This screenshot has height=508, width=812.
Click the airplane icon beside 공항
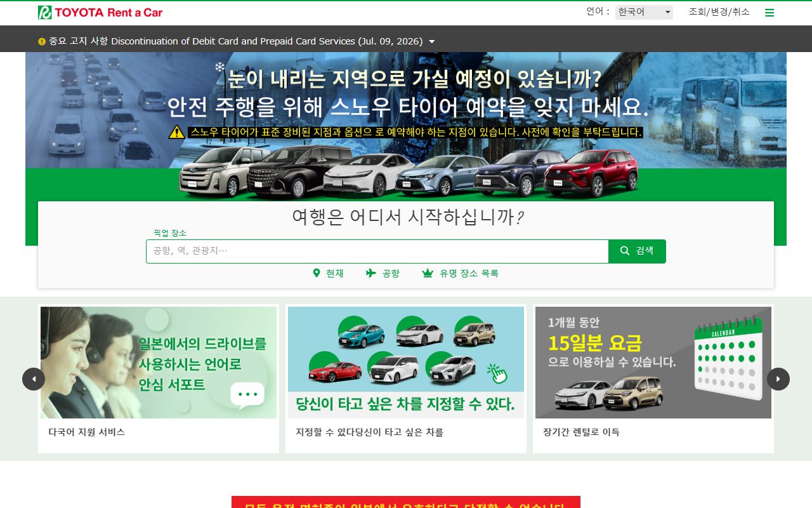[371, 273]
